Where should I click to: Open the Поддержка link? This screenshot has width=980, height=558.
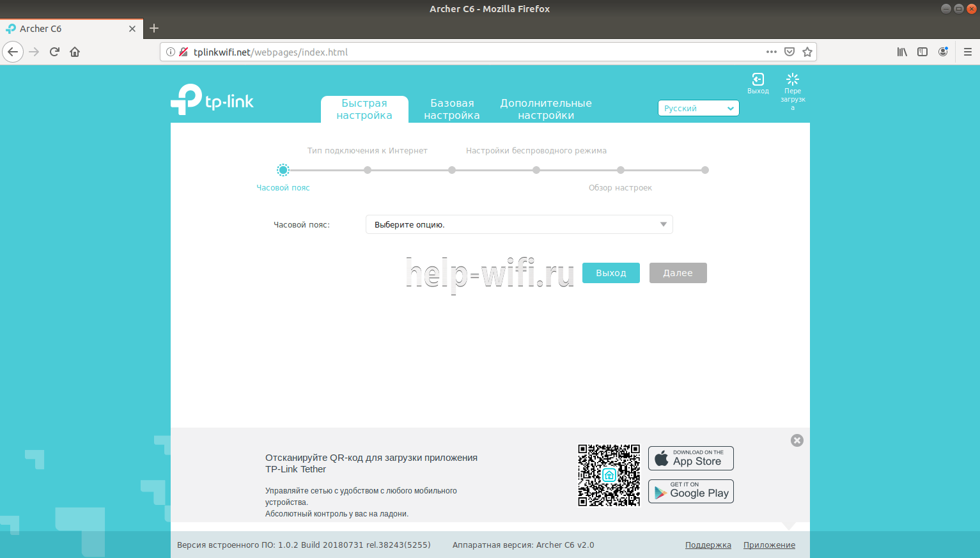(708, 545)
